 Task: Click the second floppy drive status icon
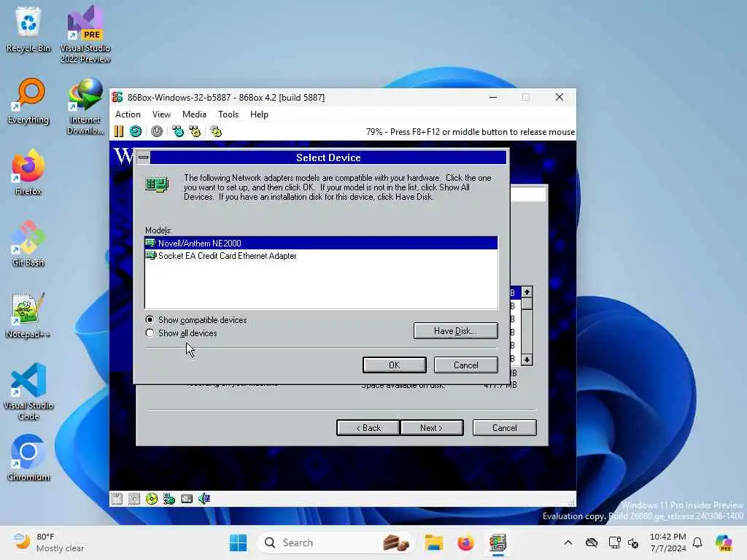tap(134, 499)
